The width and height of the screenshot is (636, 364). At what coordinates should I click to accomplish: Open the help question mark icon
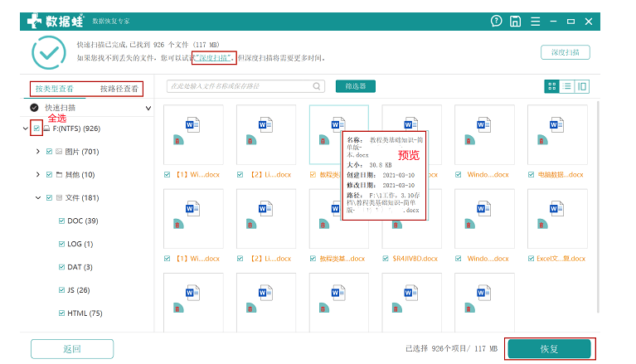pos(496,21)
